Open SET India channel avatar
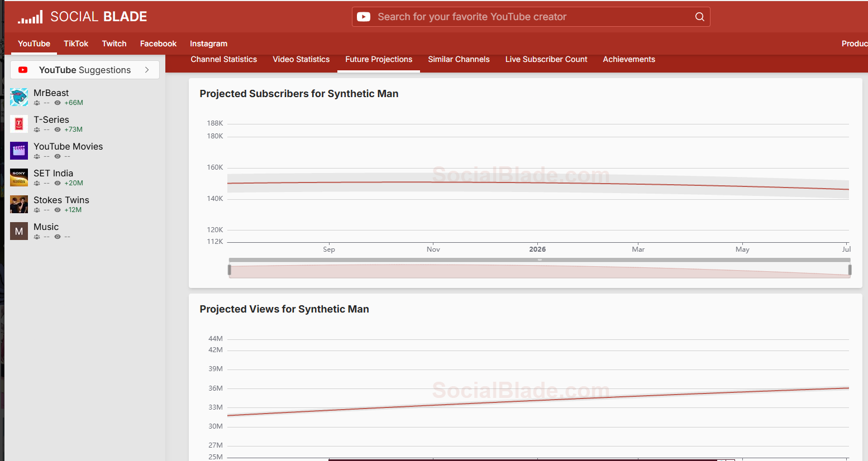This screenshot has height=461, width=868. click(19, 177)
